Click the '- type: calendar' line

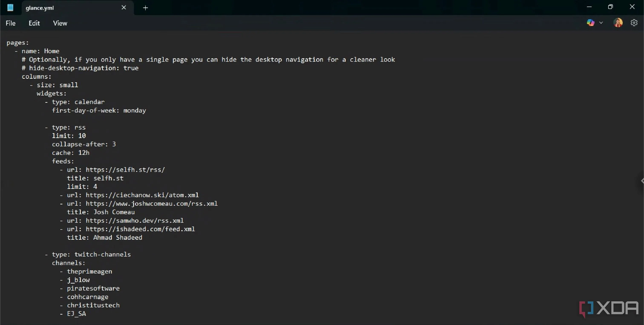(x=75, y=102)
